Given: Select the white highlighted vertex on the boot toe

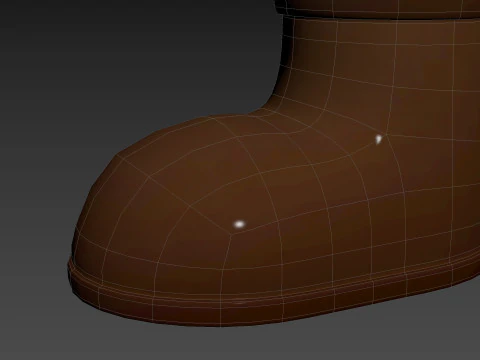Looking at the screenshot, I should click(x=239, y=224).
